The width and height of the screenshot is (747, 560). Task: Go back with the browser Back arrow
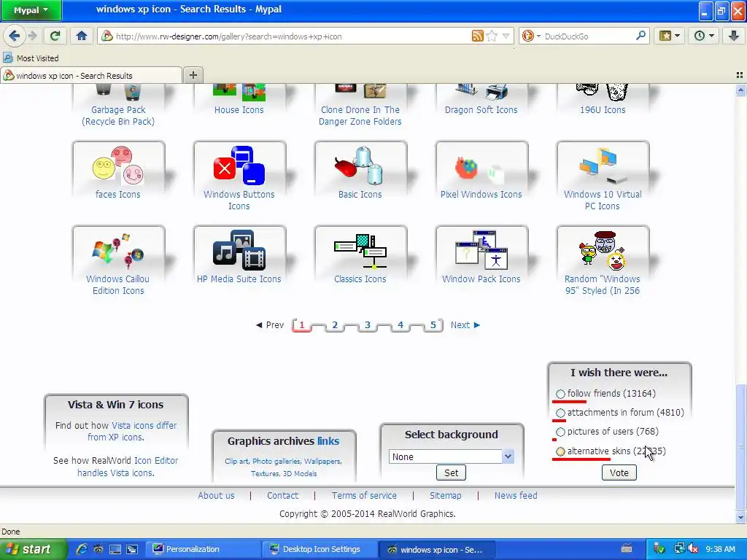click(15, 36)
